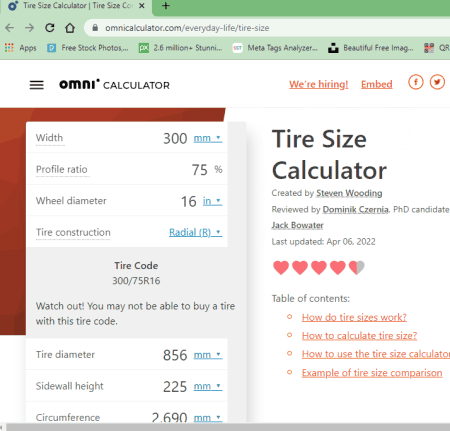Change the Wheel diameter unit in dropdown
The height and width of the screenshot is (431, 450).
[212, 201]
